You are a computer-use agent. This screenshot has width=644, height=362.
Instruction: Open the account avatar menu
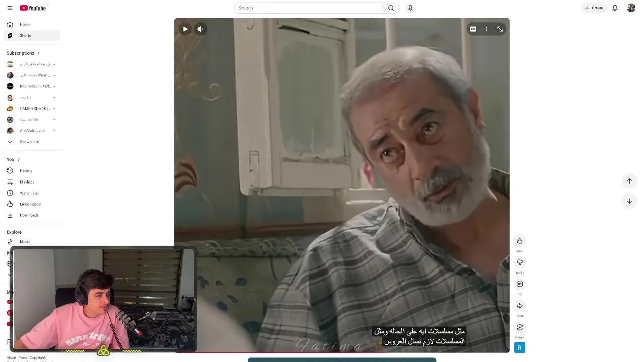click(x=631, y=8)
